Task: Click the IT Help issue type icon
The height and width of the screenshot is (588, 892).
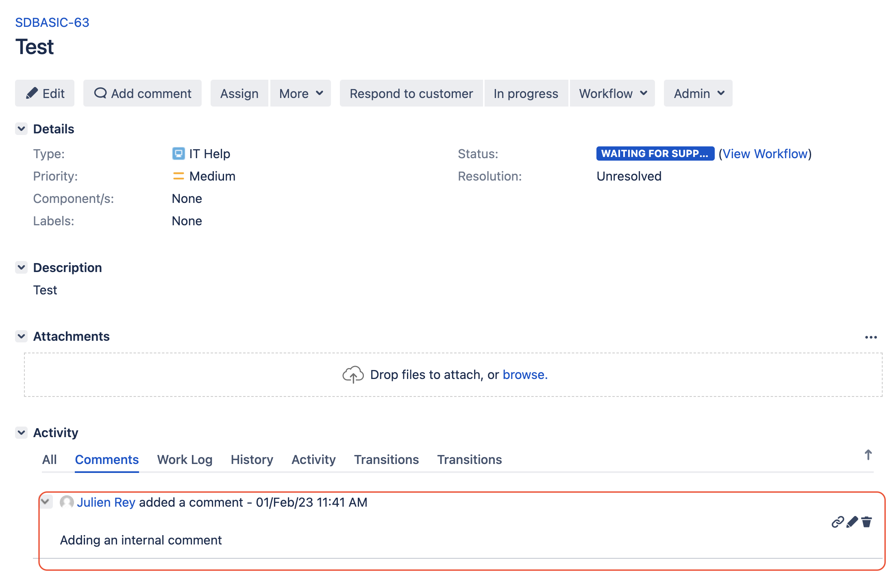Action: pyautogui.click(x=178, y=154)
